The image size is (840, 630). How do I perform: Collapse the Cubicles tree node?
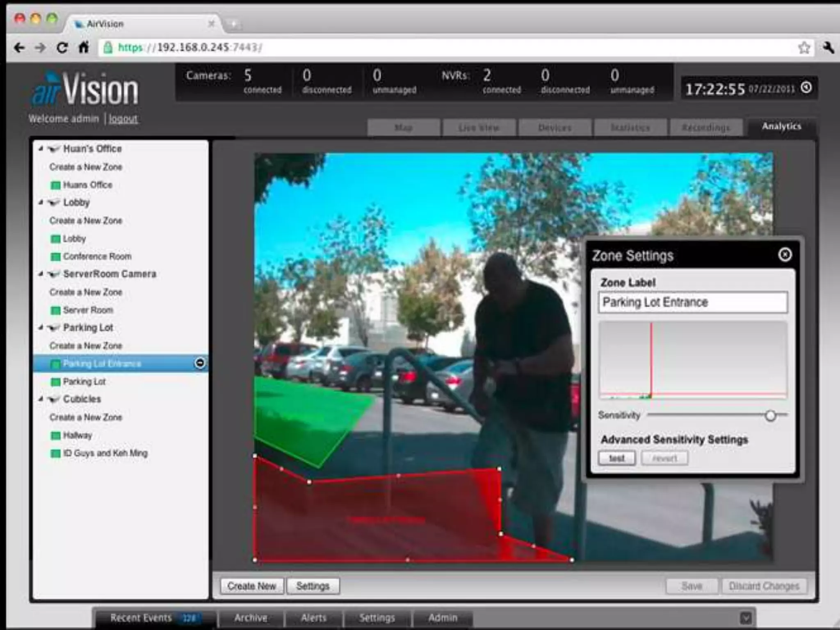pyautogui.click(x=41, y=399)
